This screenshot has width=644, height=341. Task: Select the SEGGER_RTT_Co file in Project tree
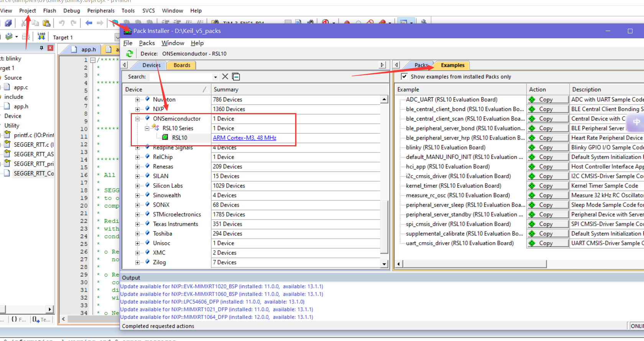(34, 173)
